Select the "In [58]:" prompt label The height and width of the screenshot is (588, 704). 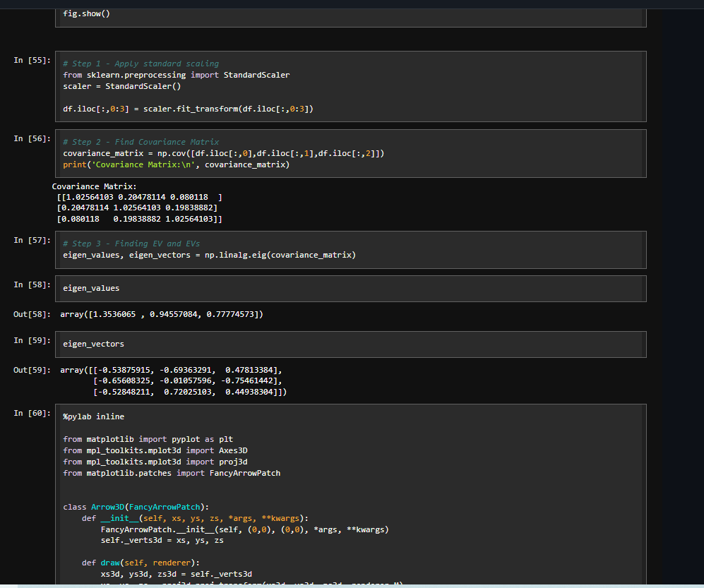32,284
